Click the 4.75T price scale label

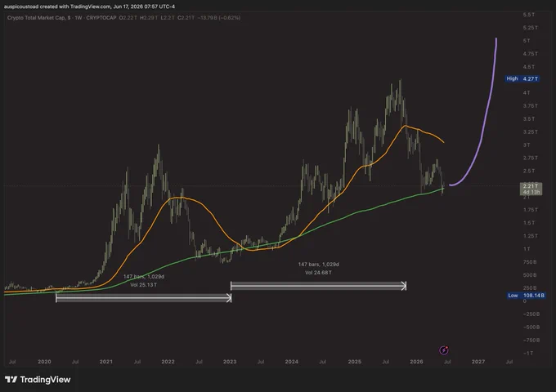(x=530, y=54)
